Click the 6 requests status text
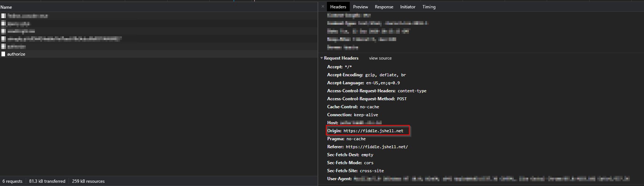The image size is (644, 186). point(12,181)
